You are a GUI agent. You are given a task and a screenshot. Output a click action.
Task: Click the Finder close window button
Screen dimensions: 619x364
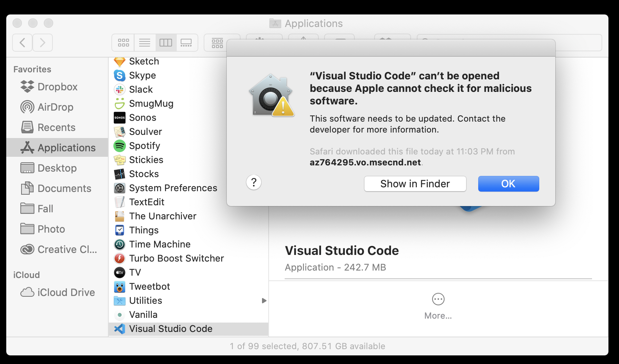coord(17,23)
